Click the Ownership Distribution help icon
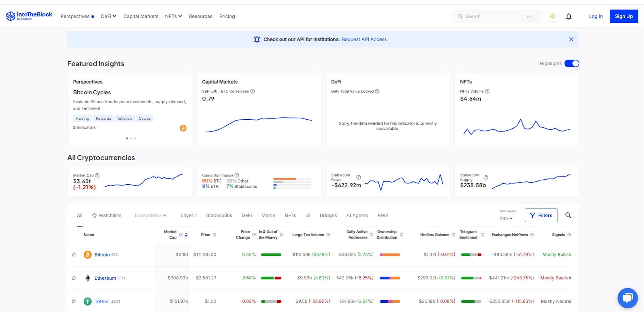 coord(401,235)
